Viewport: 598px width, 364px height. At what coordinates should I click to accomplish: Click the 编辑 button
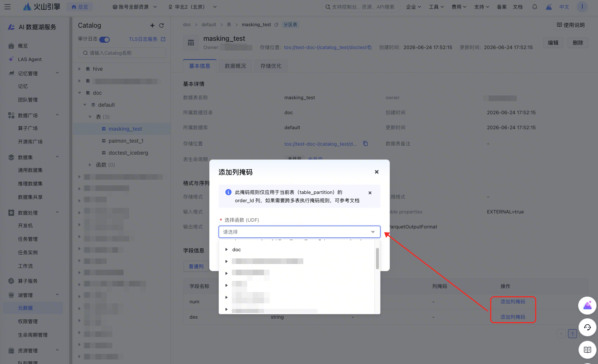coord(553,43)
